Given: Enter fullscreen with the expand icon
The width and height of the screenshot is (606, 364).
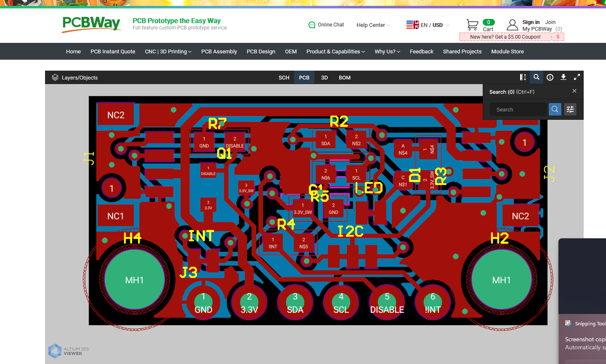Looking at the screenshot, I should point(577,77).
